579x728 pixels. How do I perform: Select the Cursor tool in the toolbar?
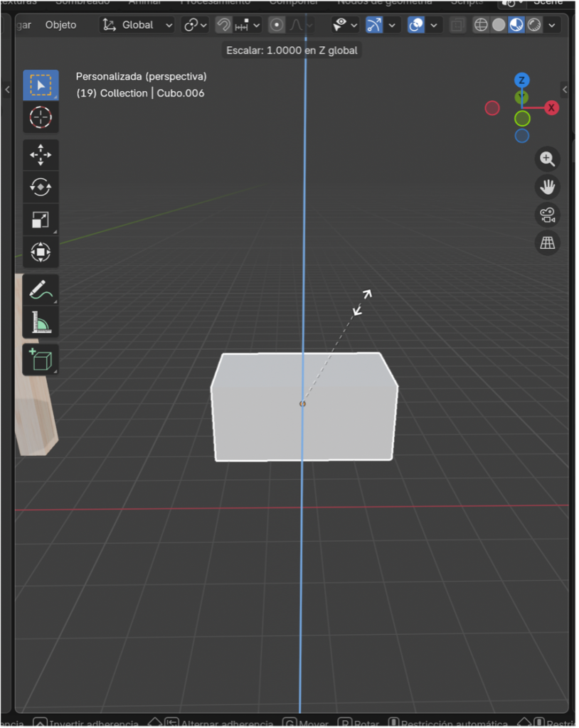pos(41,117)
